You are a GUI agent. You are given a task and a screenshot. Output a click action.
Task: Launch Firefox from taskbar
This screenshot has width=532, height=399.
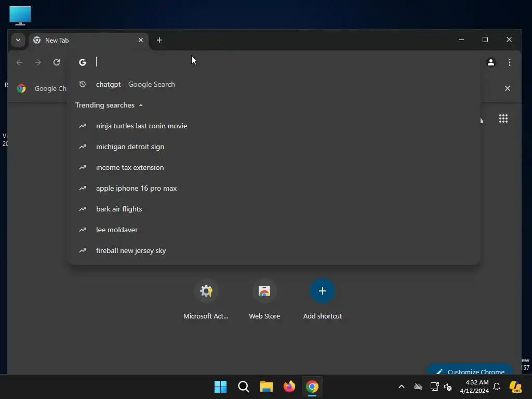(289, 387)
